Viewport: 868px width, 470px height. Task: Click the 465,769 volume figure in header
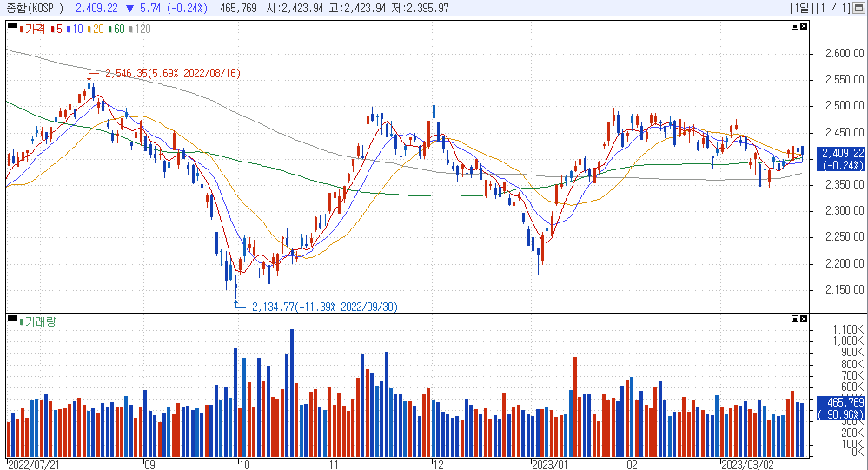(x=238, y=9)
